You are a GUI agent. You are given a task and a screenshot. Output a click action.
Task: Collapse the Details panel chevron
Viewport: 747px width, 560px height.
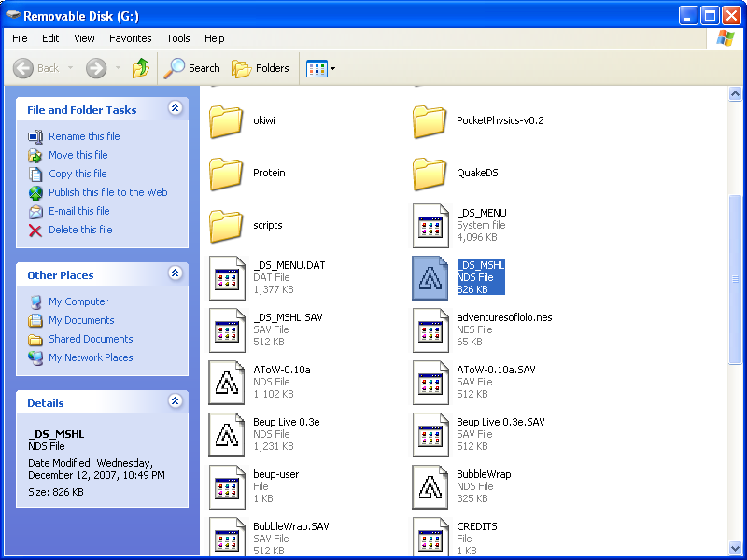[x=176, y=401]
